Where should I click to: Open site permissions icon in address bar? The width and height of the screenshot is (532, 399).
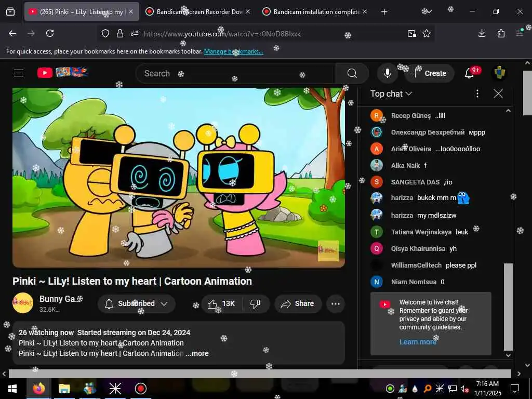[135, 34]
